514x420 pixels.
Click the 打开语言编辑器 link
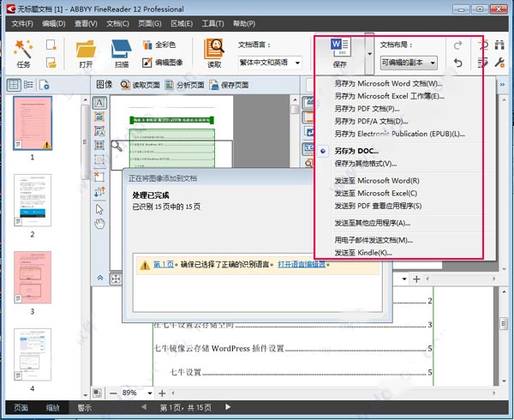pos(302,264)
